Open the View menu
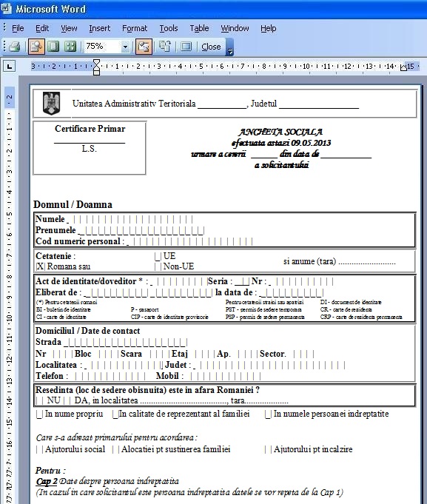Viewport: 427px width, 504px height. tap(69, 28)
